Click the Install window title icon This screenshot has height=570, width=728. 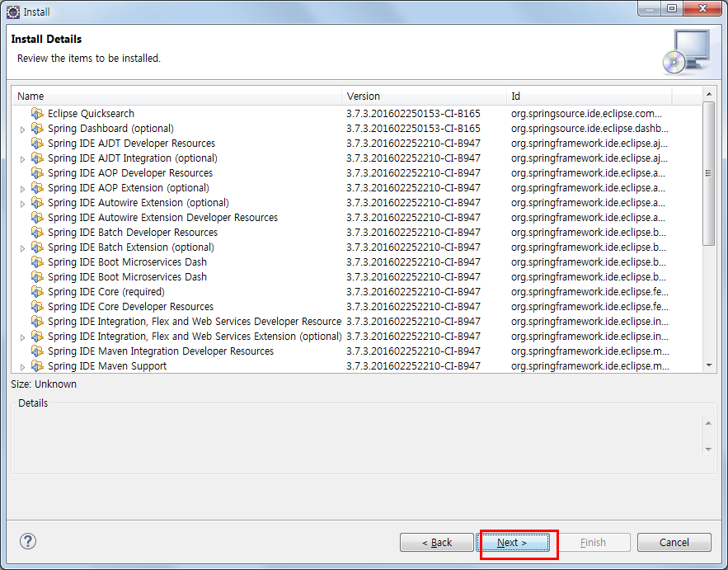point(13,12)
